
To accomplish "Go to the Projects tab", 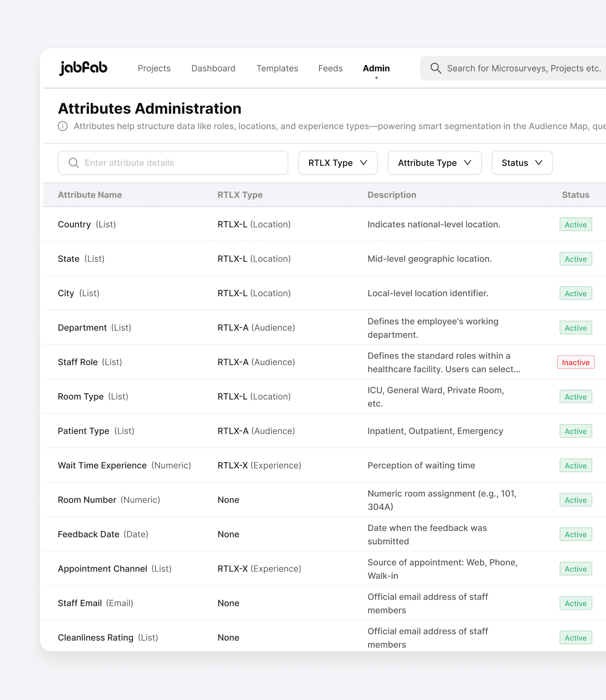I will coord(154,68).
